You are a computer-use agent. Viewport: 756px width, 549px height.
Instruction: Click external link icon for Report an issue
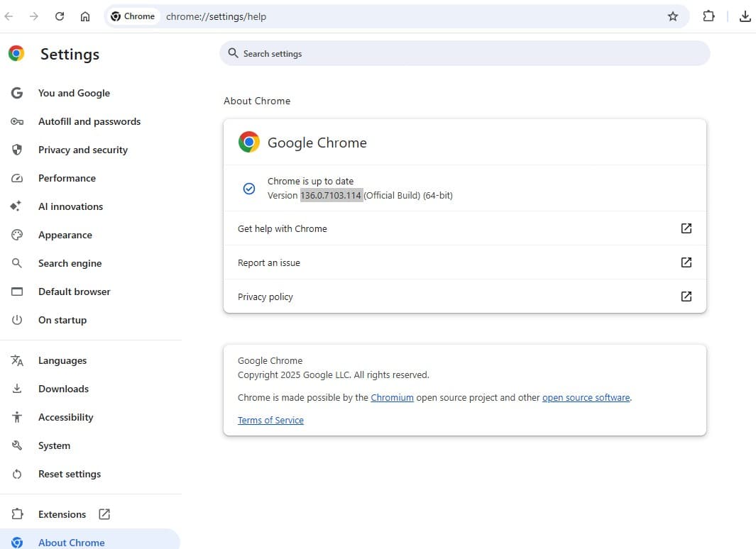[x=686, y=262]
